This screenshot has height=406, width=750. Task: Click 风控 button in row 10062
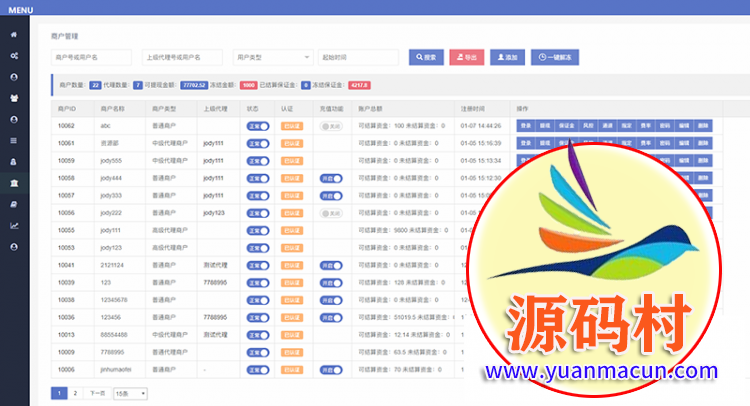588,126
